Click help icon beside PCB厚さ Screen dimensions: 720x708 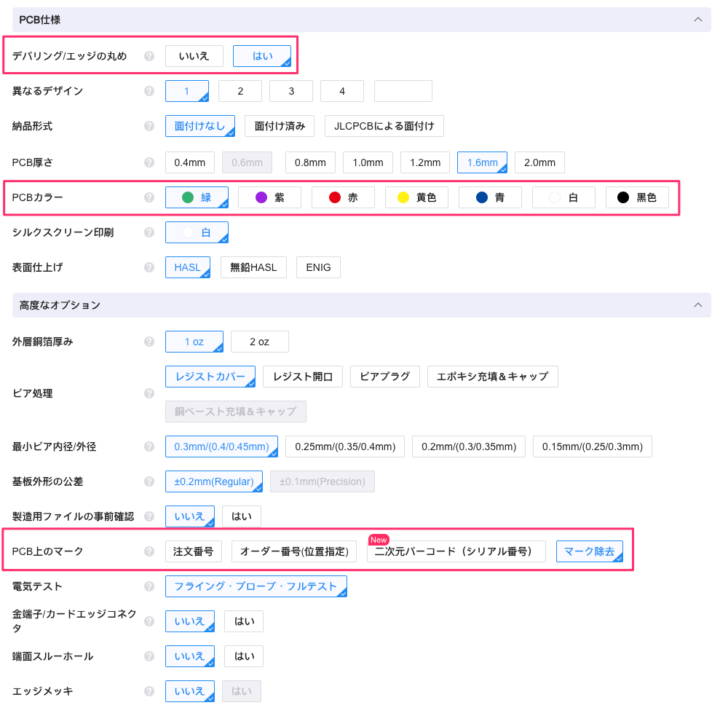(x=149, y=162)
